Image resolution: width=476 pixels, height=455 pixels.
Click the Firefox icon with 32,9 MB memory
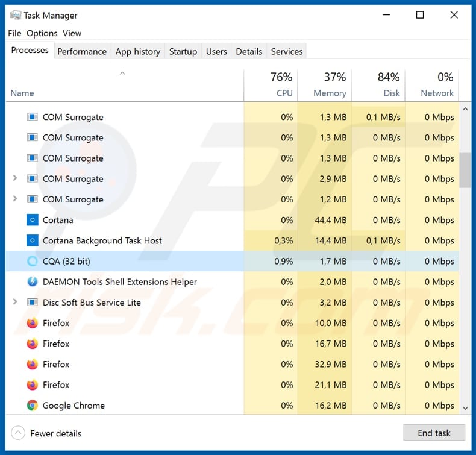point(32,364)
